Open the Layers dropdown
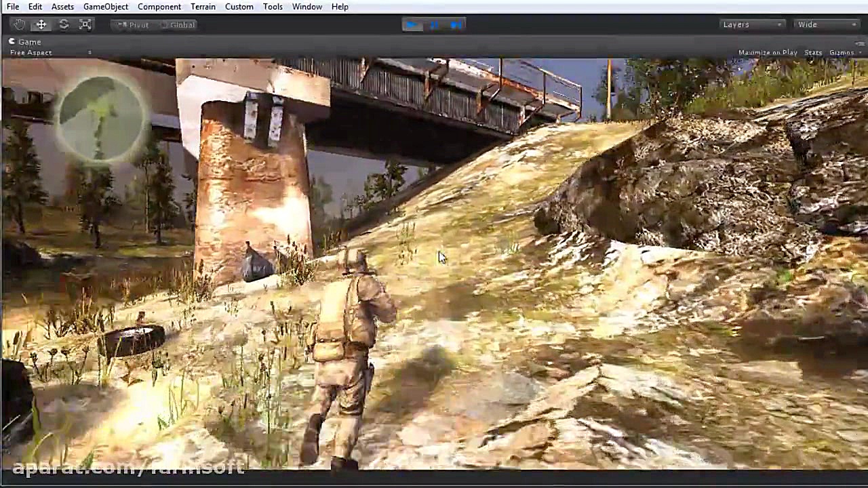Screen dimensions: 868x488 pyautogui.click(x=753, y=24)
